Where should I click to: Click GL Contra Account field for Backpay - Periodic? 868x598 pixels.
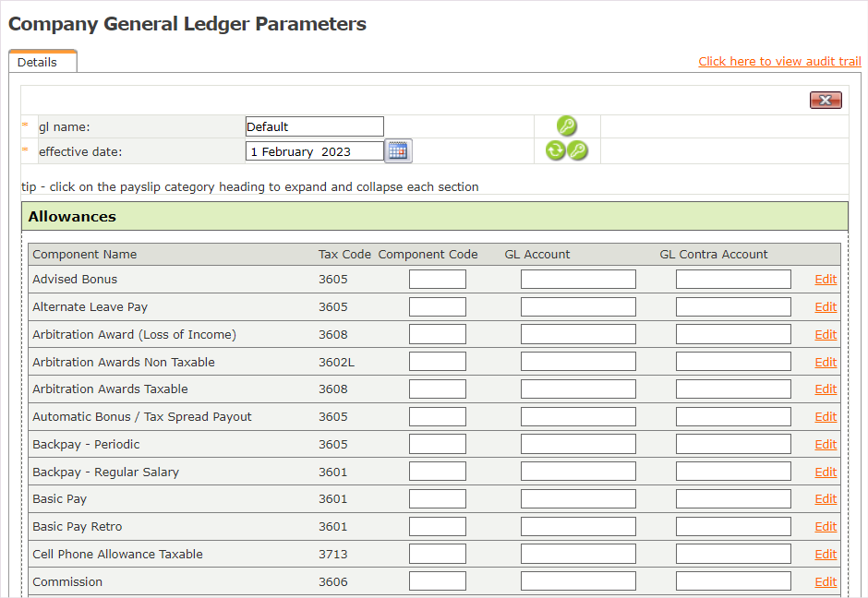733,445
